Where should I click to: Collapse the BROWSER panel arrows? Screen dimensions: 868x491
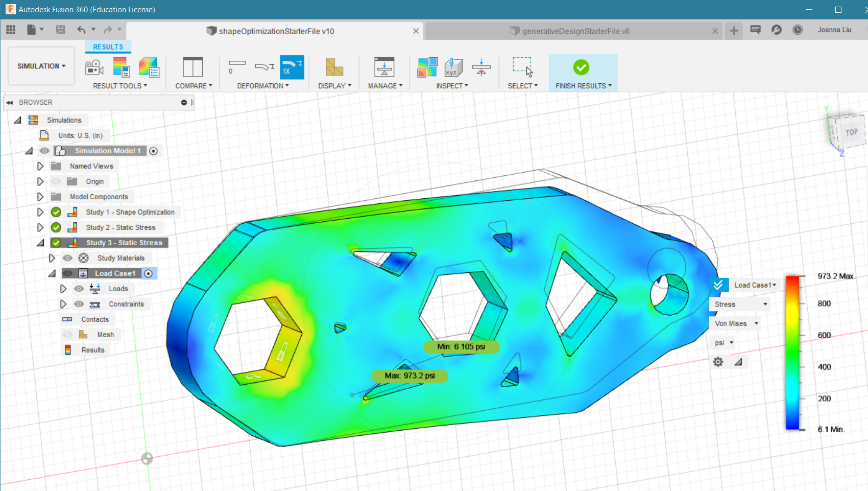click(x=9, y=102)
